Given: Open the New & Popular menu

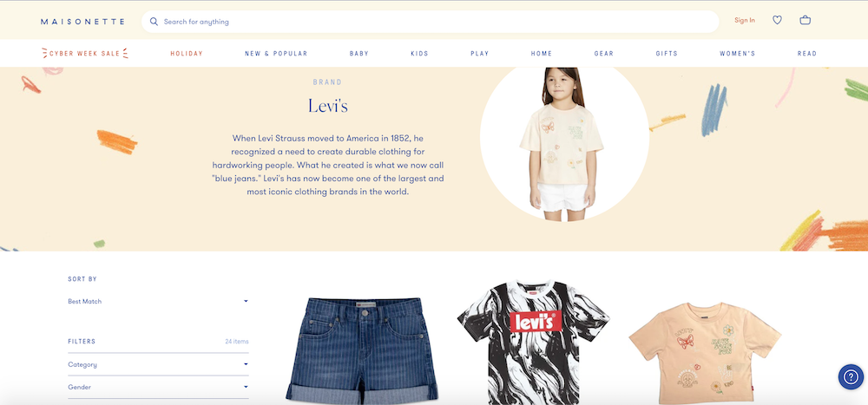Looking at the screenshot, I should pyautogui.click(x=276, y=54).
